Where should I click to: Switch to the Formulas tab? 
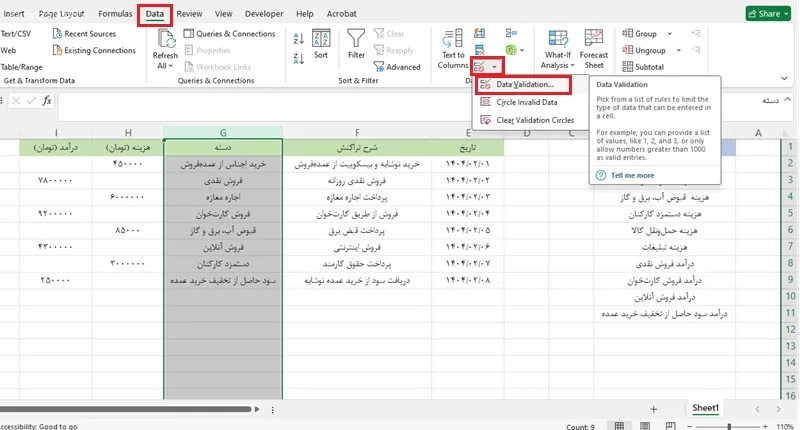[115, 14]
